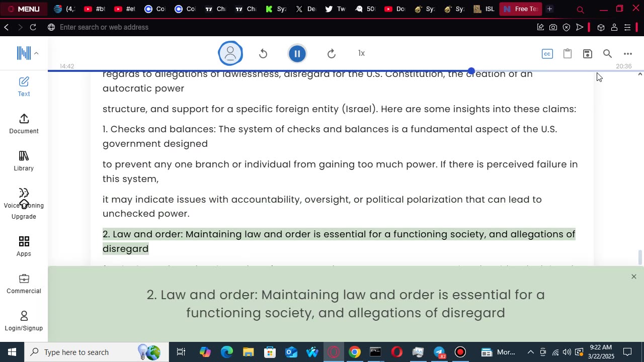
Task: Open the extensions cube icon
Action: click(601, 27)
